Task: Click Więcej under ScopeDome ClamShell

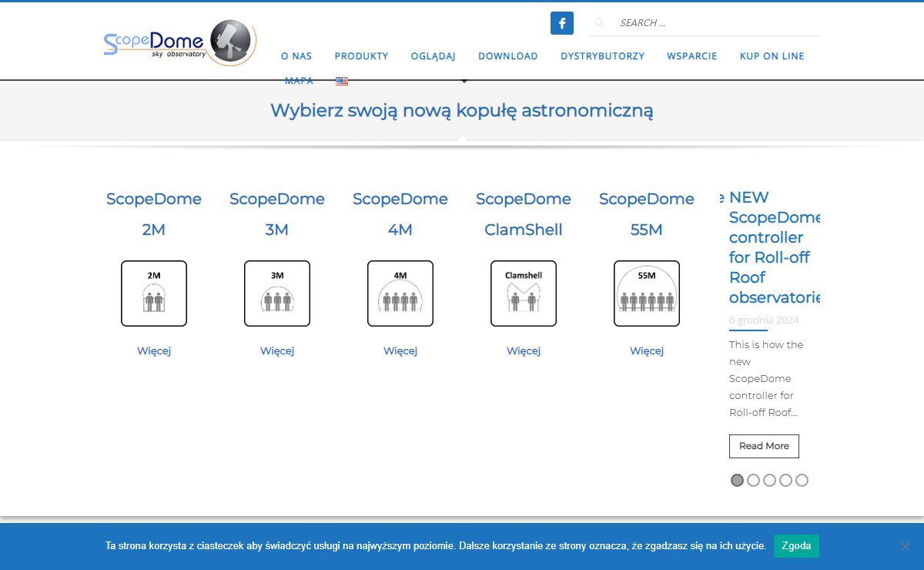Action: pos(524,351)
